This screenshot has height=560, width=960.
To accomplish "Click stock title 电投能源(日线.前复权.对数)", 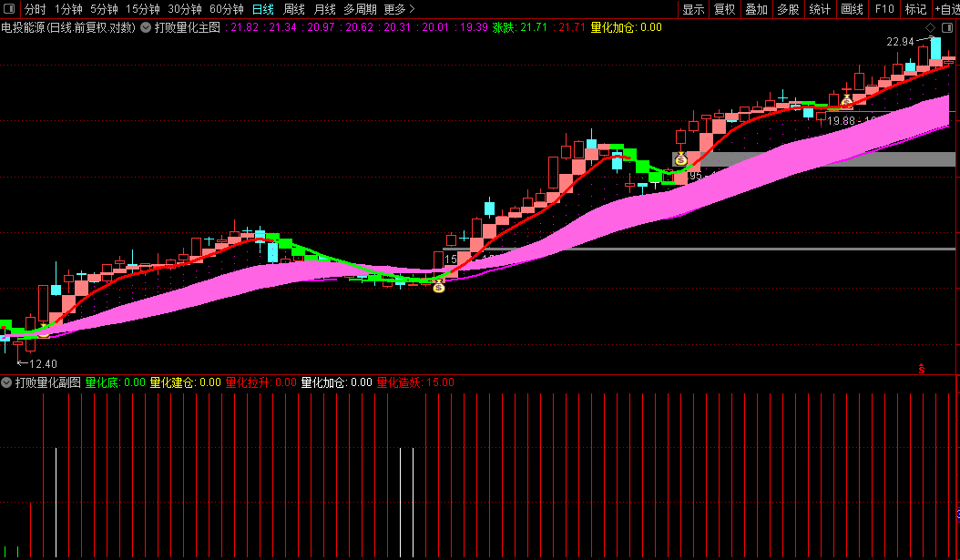I will pyautogui.click(x=68, y=27).
